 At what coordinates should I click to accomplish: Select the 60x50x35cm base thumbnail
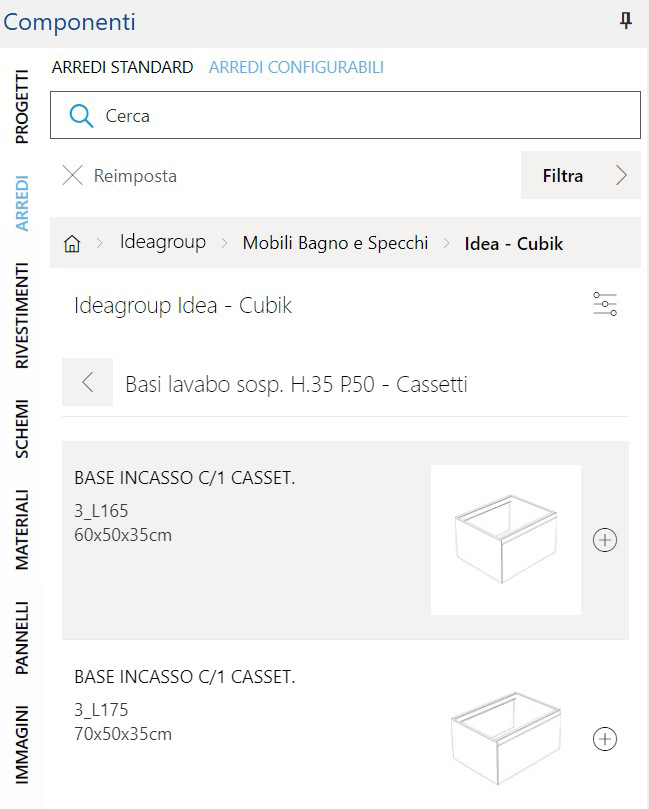click(x=505, y=540)
